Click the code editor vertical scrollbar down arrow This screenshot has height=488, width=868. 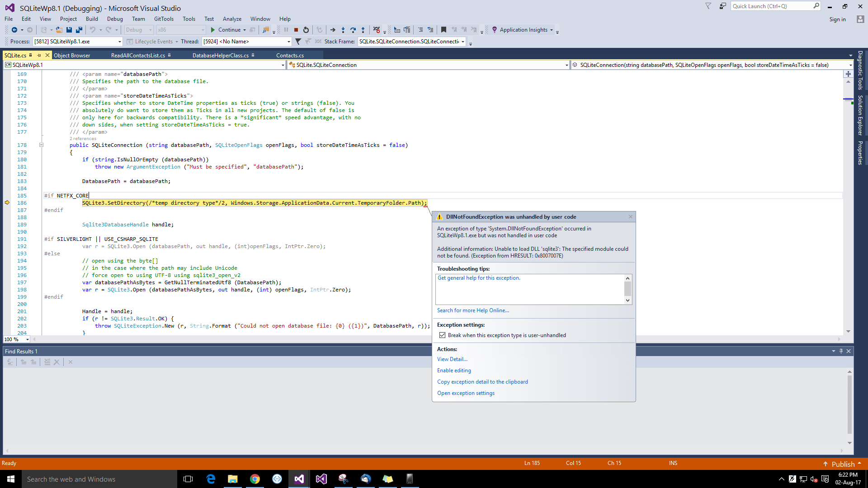click(x=848, y=331)
